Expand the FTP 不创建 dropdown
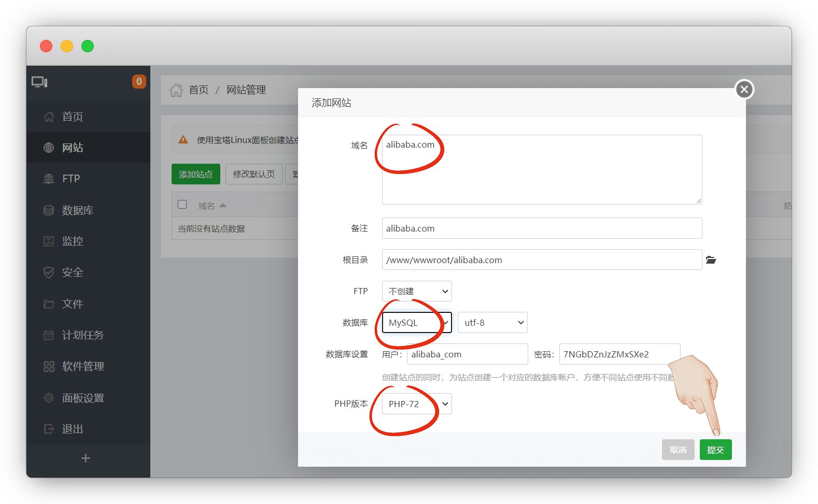 [x=417, y=291]
